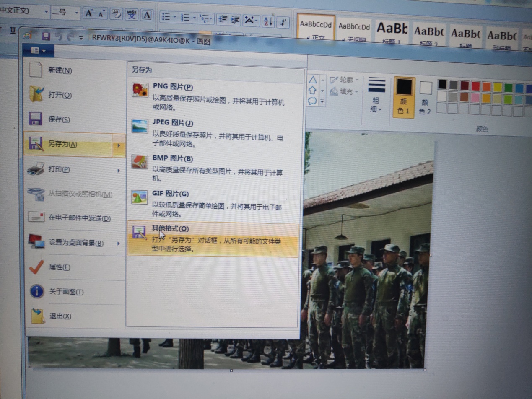Screen dimensions: 532x399
Task: Click the Paint undo arrow icon
Action: 58,37
